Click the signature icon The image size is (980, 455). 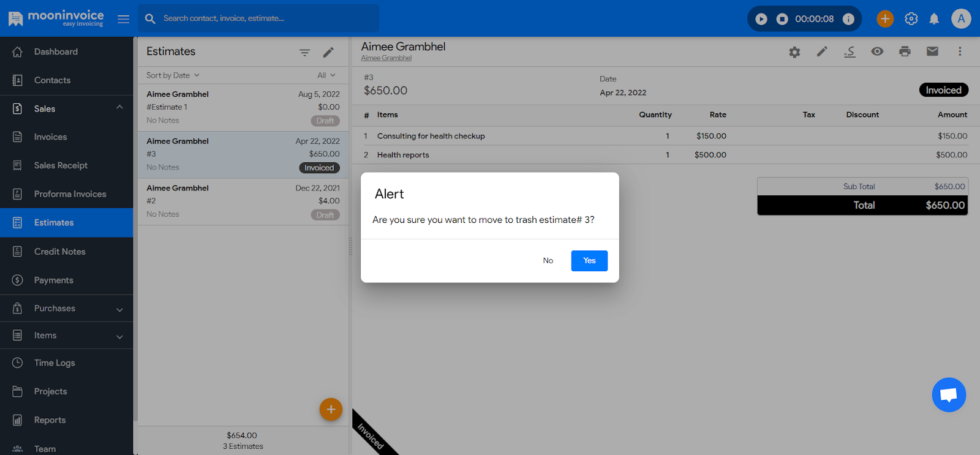click(x=850, y=52)
